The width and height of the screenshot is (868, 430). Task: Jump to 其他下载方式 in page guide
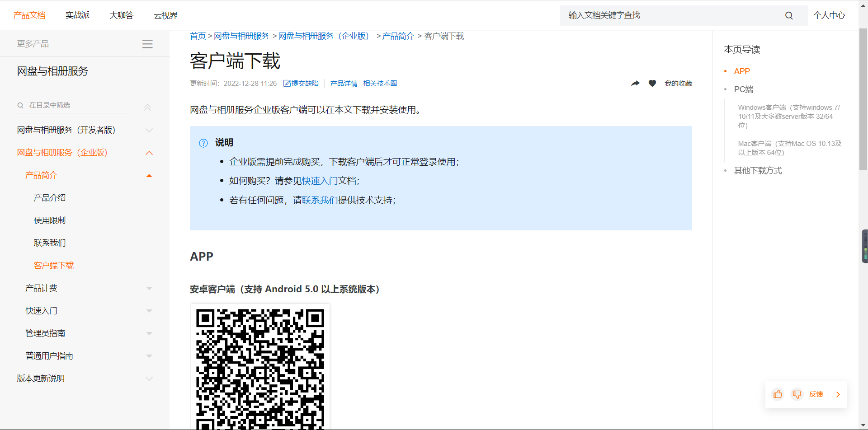[x=758, y=171]
